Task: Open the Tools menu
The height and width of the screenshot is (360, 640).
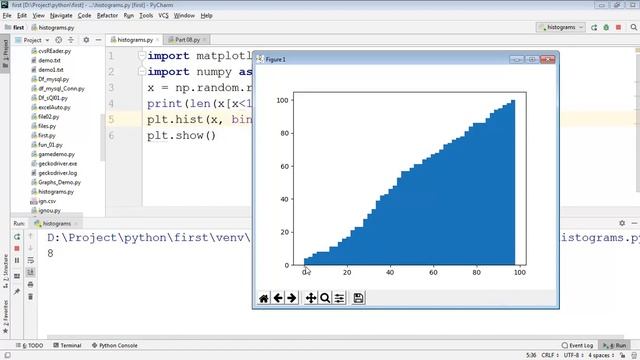Action: (x=146, y=16)
